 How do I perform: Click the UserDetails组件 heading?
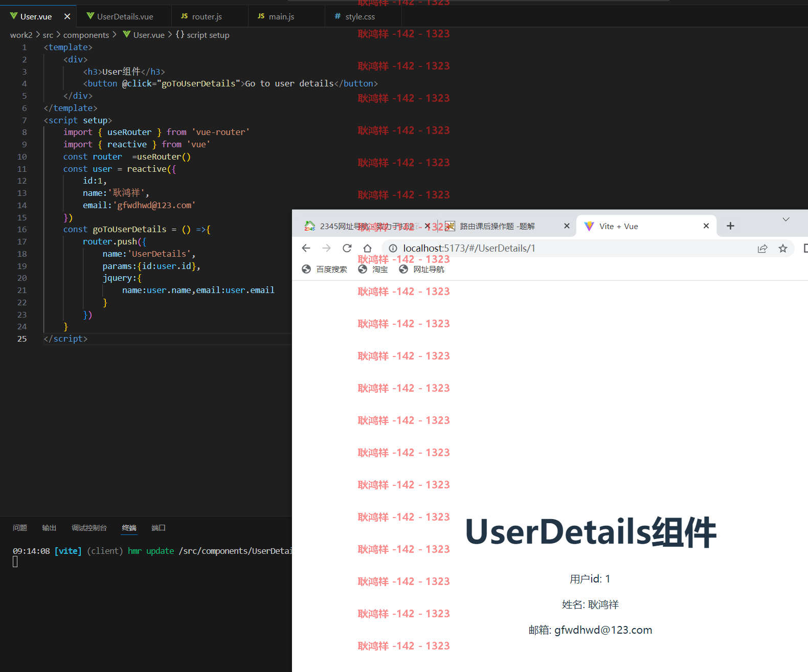(590, 532)
